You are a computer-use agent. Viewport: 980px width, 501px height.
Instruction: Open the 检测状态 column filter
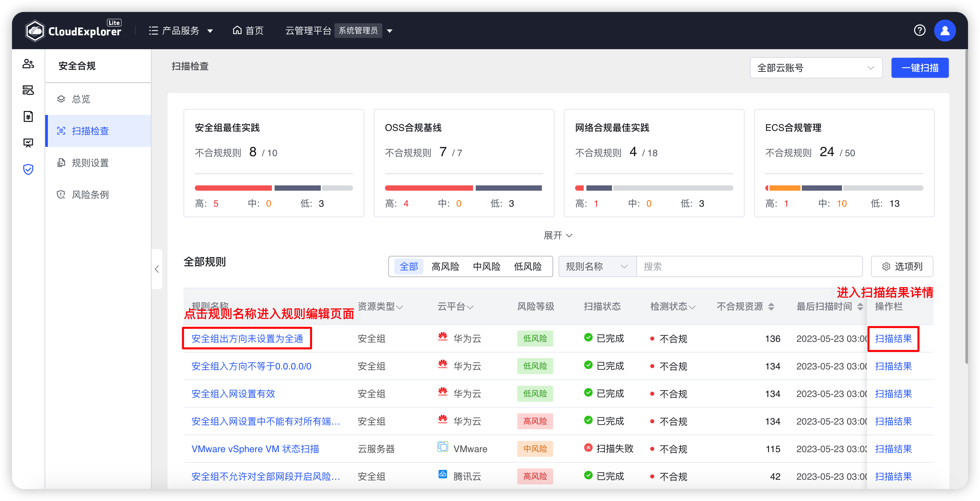[692, 307]
